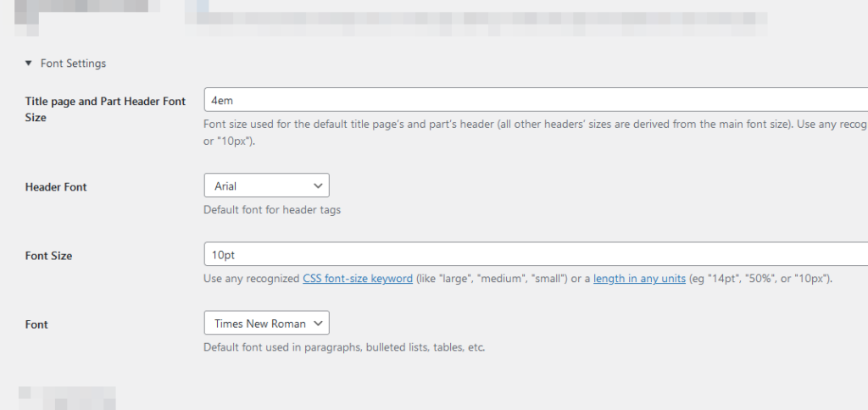Click the Font Settings section heading text
The image size is (868, 410).
(73, 64)
